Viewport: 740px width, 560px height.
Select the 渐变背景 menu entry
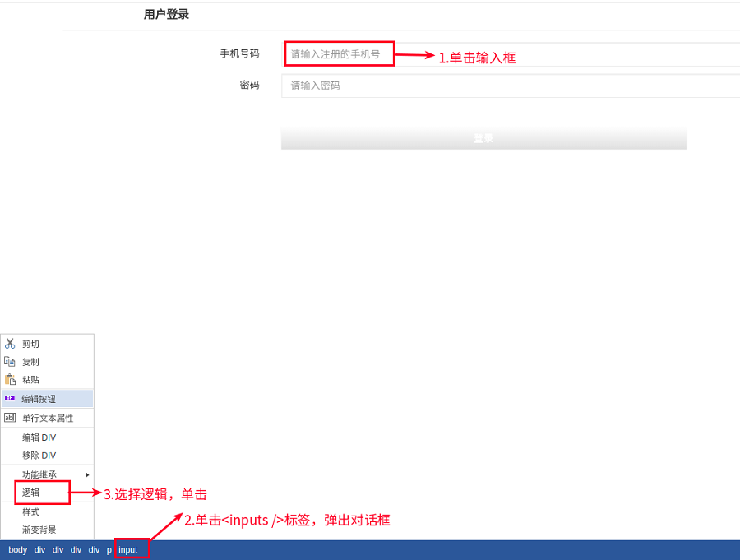point(39,530)
